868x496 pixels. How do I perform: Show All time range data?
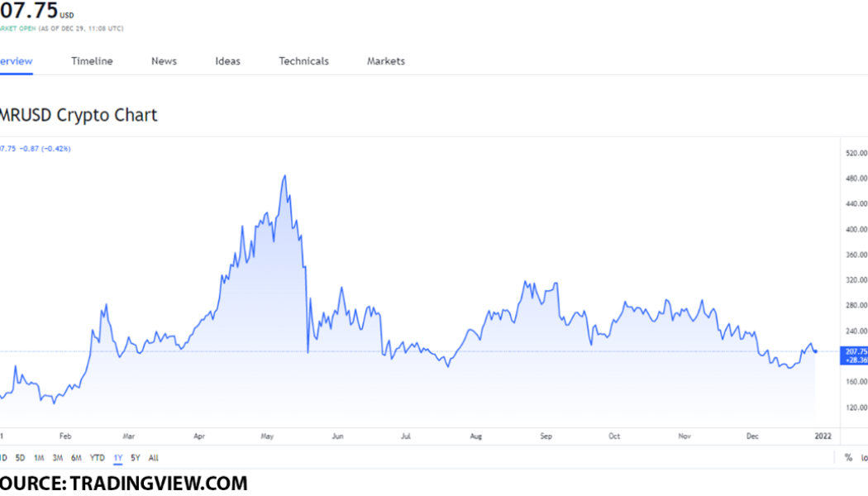(153, 458)
